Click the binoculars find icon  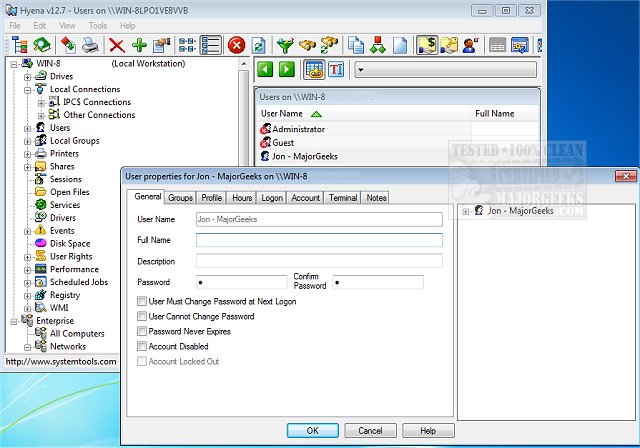(x=307, y=45)
